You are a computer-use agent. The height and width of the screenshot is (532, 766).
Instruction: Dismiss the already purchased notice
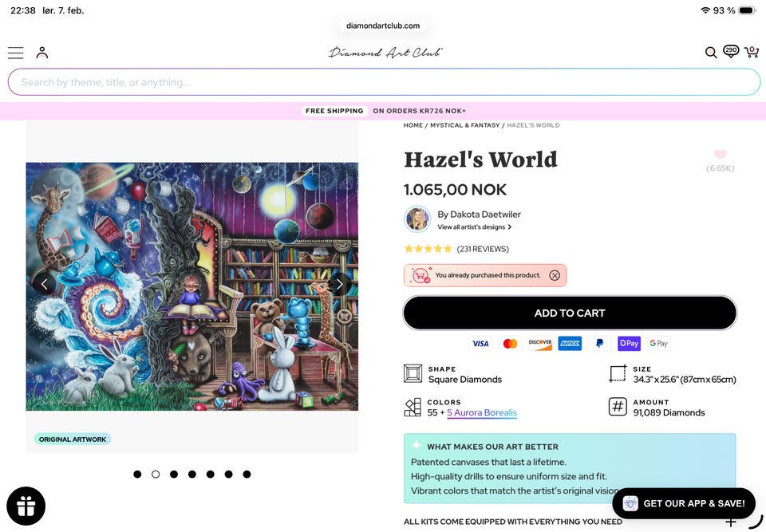coord(555,275)
